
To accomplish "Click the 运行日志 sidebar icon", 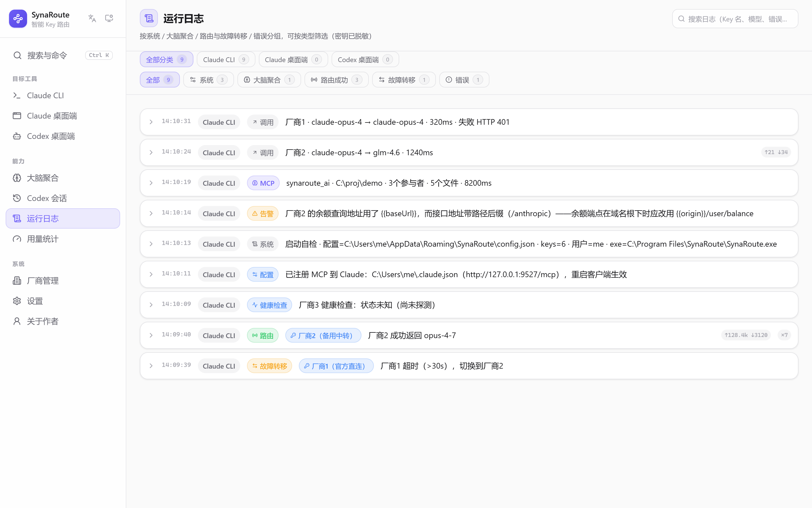I will pyautogui.click(x=17, y=218).
